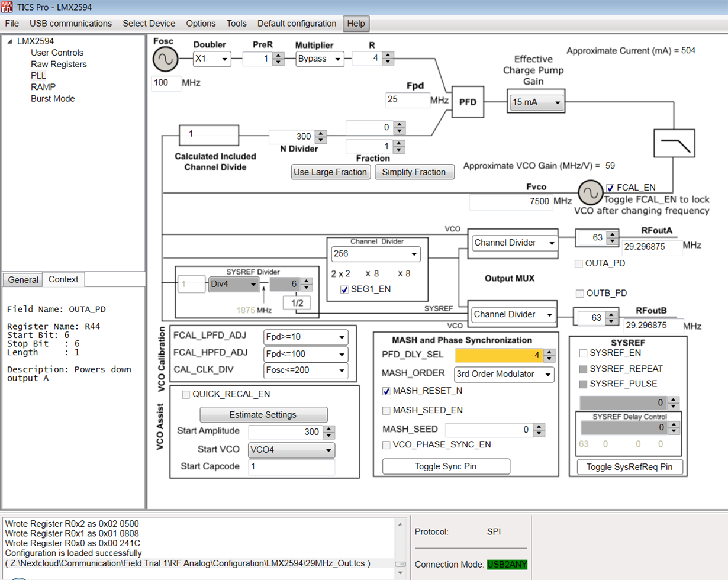Screen dimensions: 728x580
Task: Enable the OUTB_PD checkbox
Action: 579,293
